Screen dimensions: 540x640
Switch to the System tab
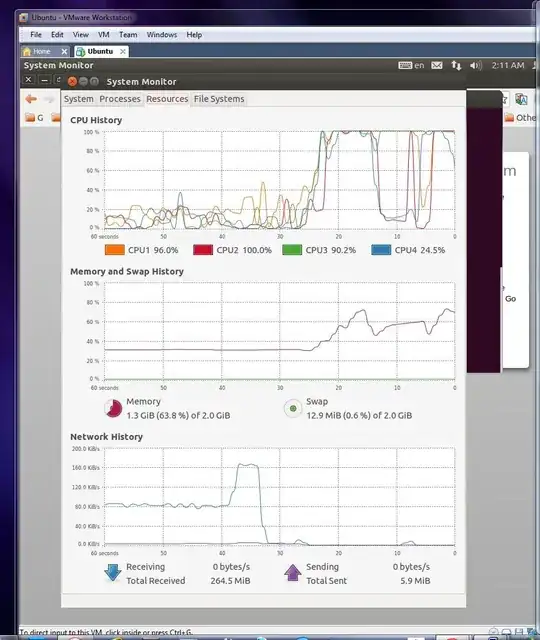78,99
